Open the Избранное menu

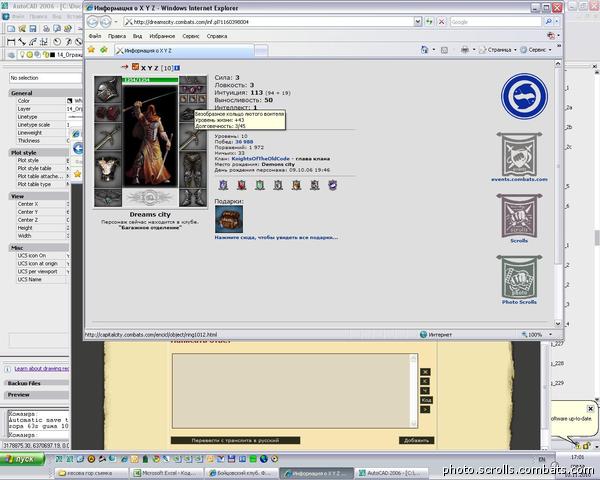pyautogui.click(x=162, y=36)
